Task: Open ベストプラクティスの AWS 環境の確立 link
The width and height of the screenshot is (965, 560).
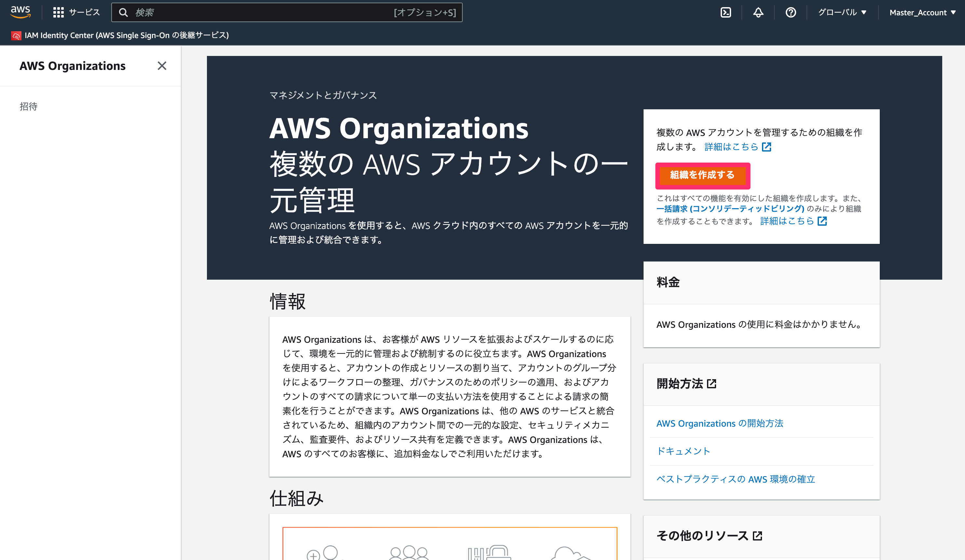Action: (x=736, y=479)
